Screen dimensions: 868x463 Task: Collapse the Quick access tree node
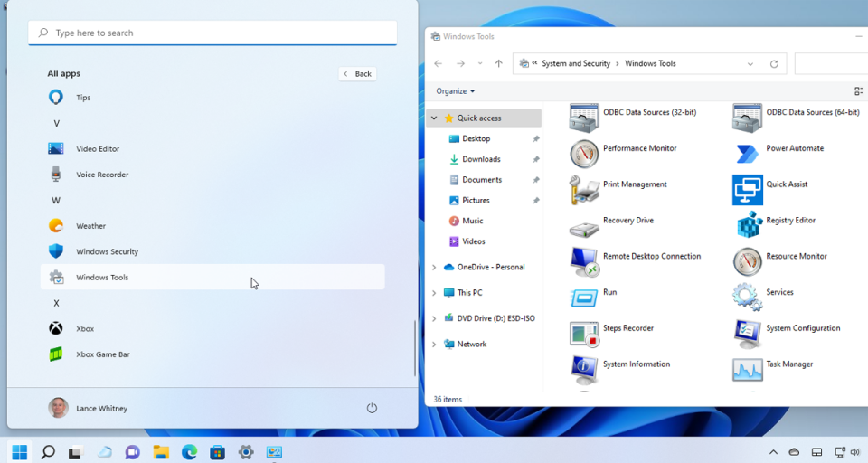434,118
